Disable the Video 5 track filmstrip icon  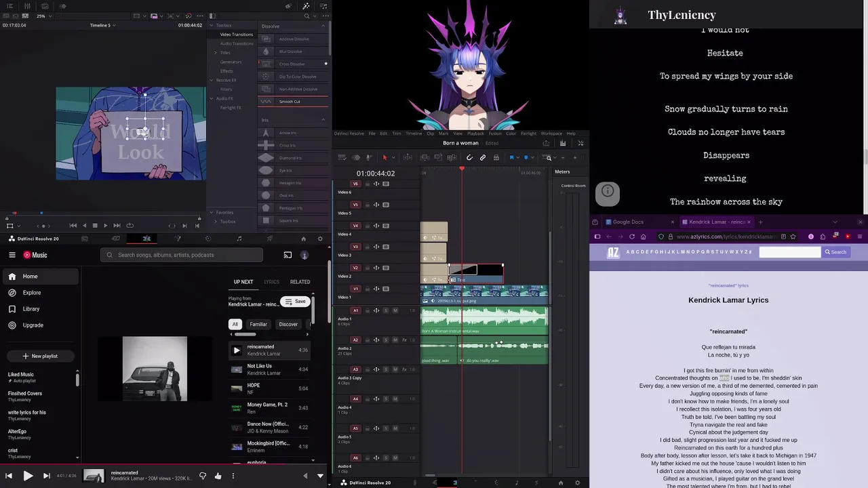[386, 205]
